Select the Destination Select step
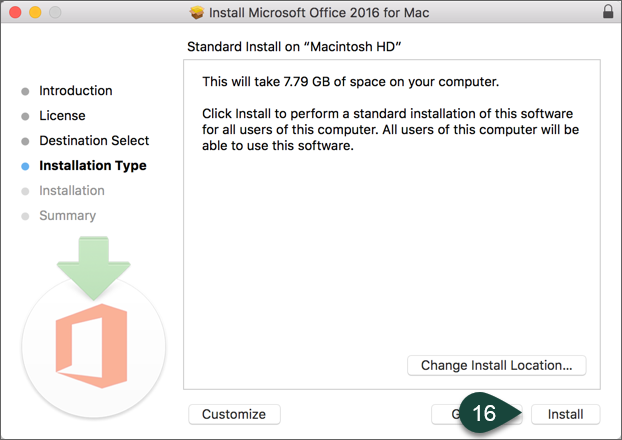 pos(94,141)
